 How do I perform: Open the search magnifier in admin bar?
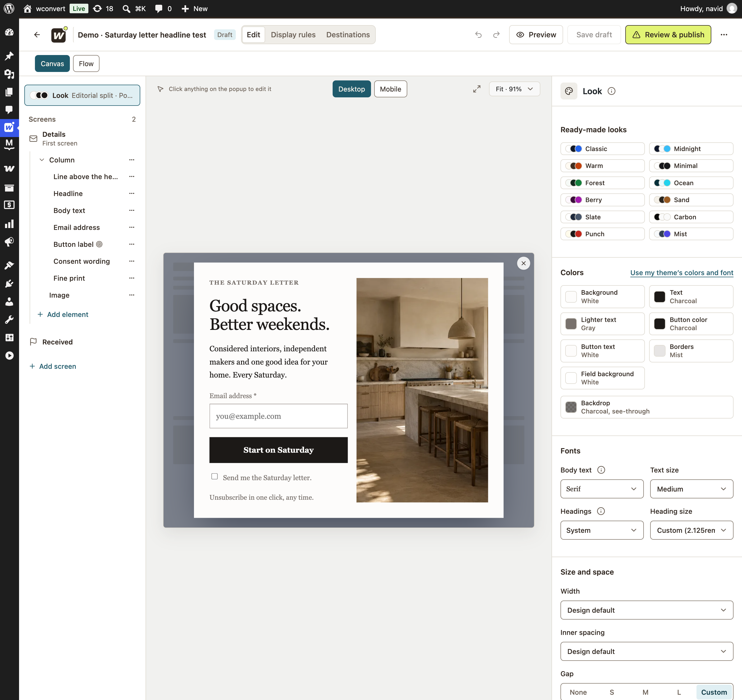pyautogui.click(x=126, y=8)
